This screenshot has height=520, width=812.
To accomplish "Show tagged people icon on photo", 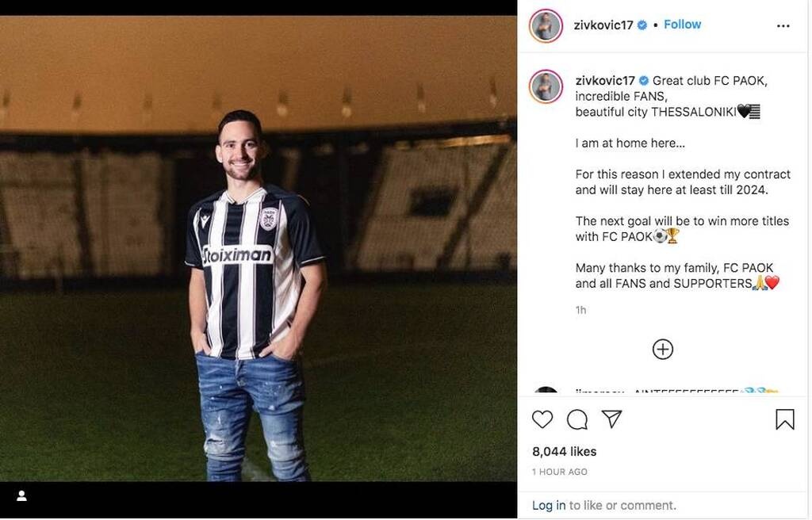I will (x=22, y=496).
